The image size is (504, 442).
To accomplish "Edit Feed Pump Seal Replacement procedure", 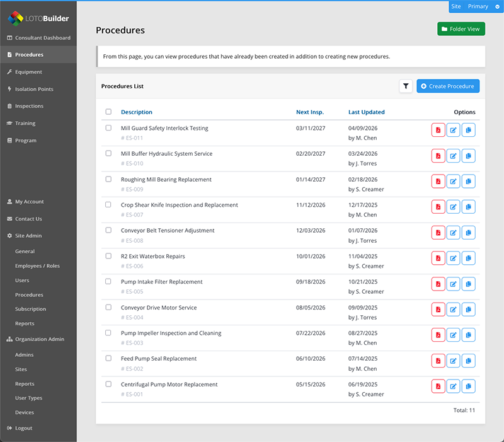I will point(453,361).
